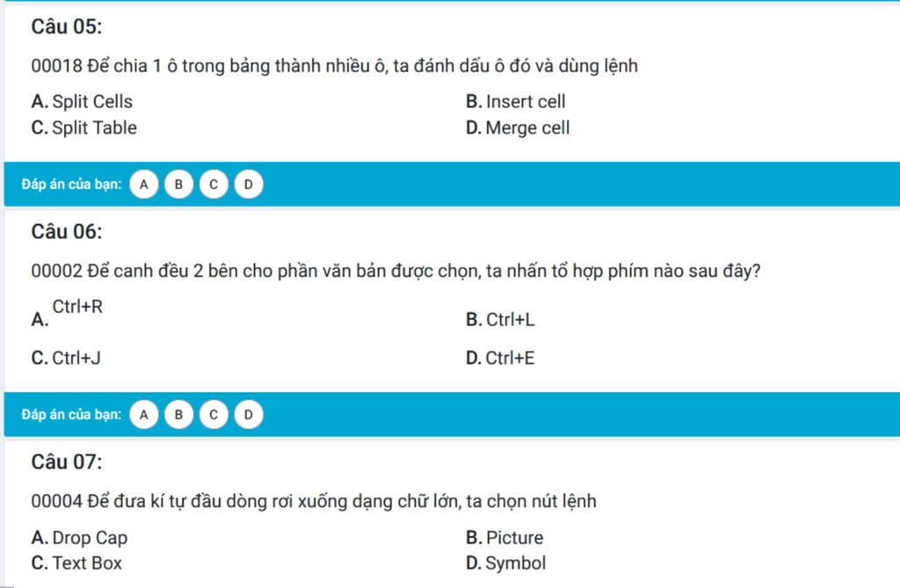Click the 'Symbol' answer option
The image size is (900, 588).
pyautogui.click(x=515, y=563)
